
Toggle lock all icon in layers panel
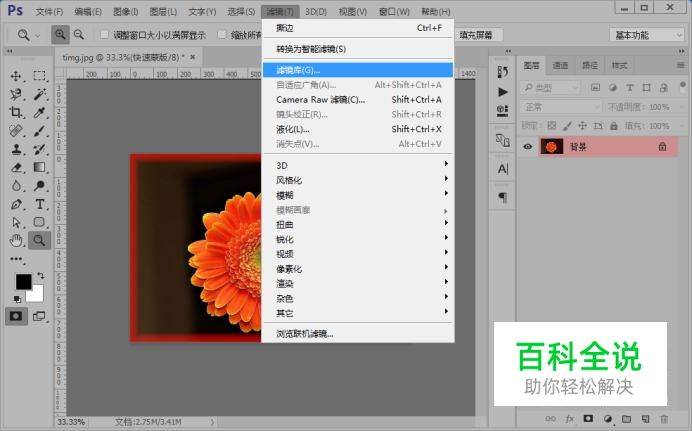coord(613,126)
